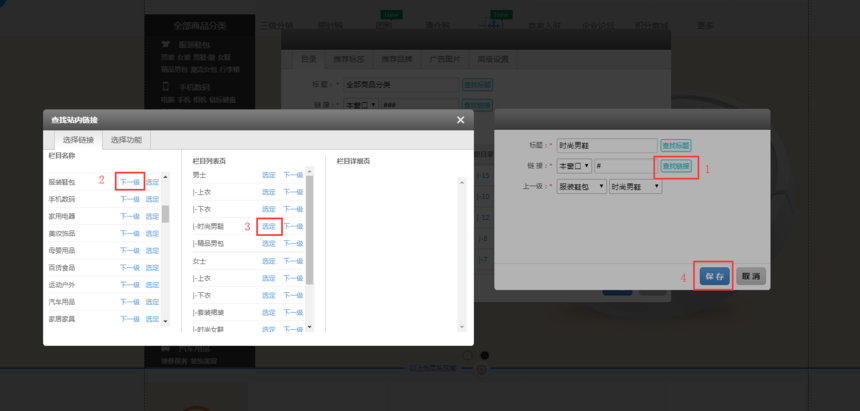
Task: Click the 更多 item in the navigation bar
Action: tap(705, 26)
